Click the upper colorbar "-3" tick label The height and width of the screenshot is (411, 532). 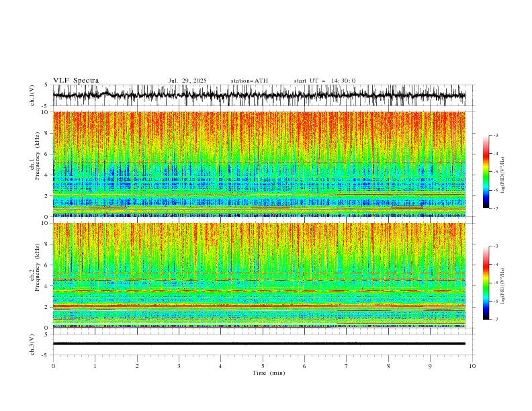tap(495, 135)
